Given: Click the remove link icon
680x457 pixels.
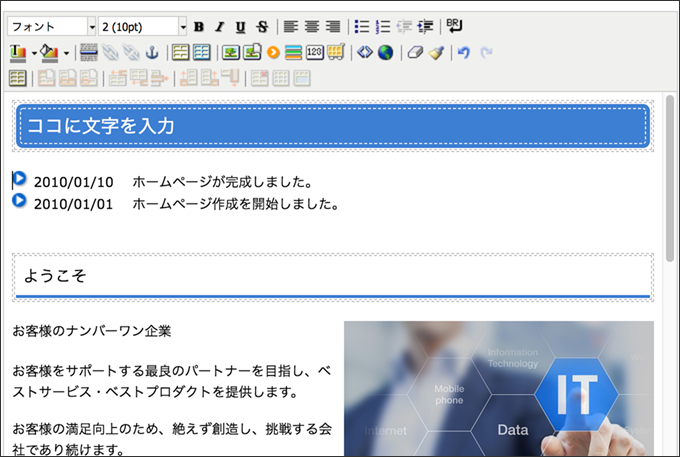Looking at the screenshot, I should point(131,52).
